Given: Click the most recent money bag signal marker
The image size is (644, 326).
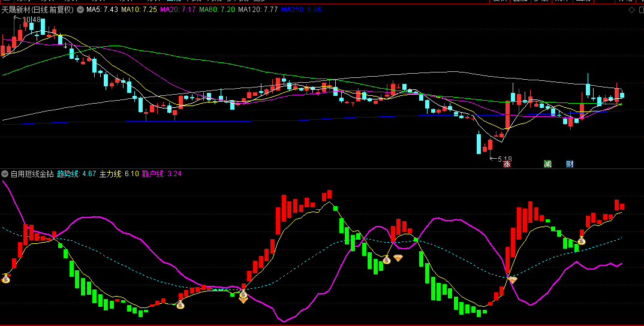Looking at the screenshot, I should point(582,241).
